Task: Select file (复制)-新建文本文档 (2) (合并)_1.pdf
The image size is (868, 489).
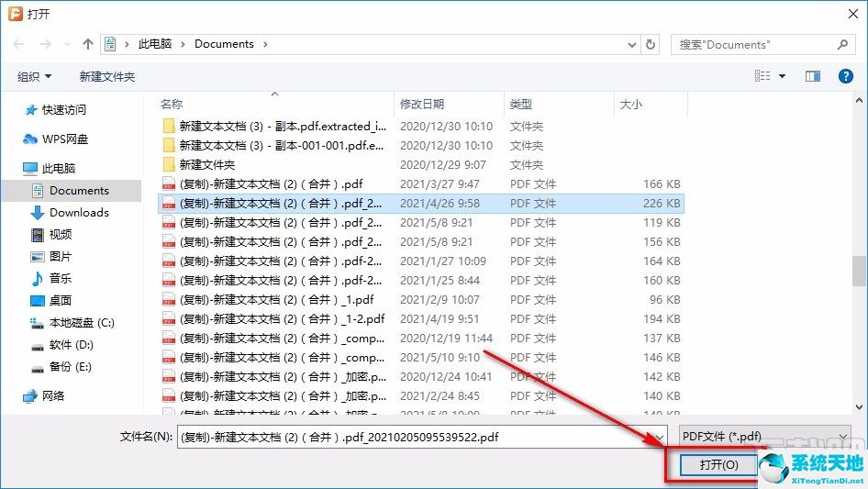Action: [x=421, y=300]
